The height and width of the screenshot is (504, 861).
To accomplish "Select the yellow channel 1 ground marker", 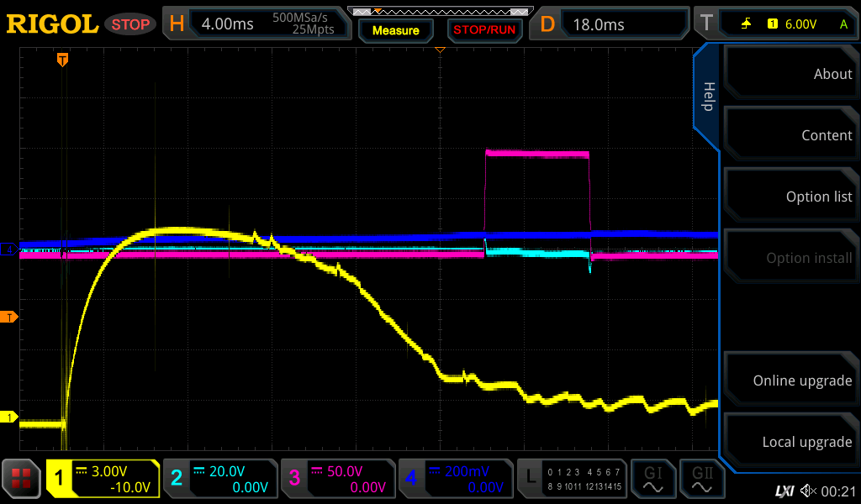I will coord(10,417).
